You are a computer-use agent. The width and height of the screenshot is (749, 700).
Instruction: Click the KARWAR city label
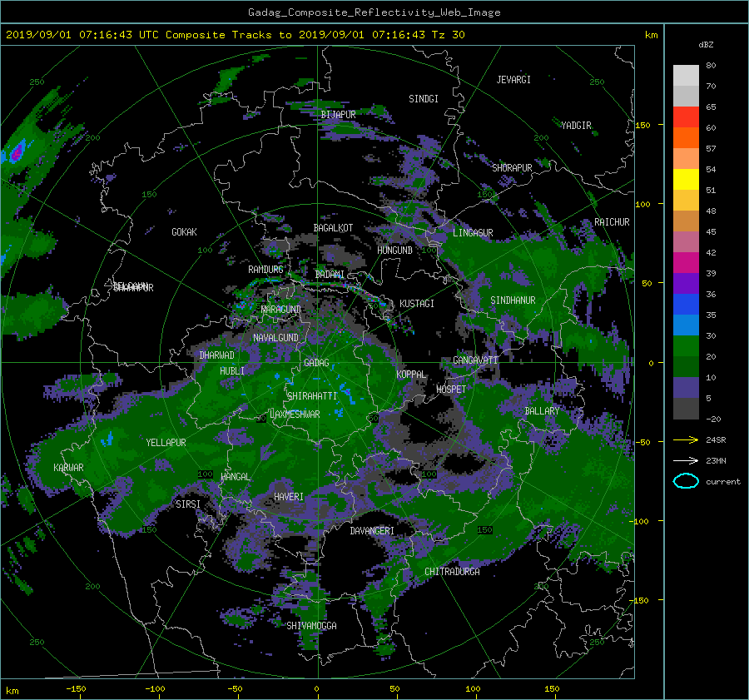point(68,467)
